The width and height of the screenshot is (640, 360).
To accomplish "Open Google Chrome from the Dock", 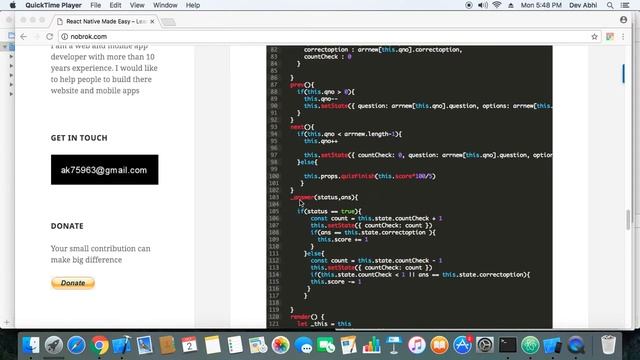I will coord(99,345).
